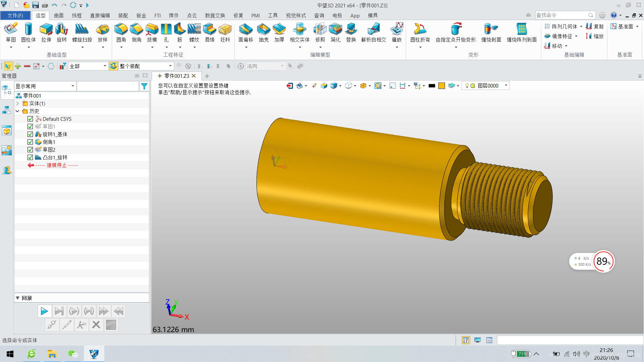
Task: Switch to the 线框 wireframe ribbon tab
Action: coord(77,15)
